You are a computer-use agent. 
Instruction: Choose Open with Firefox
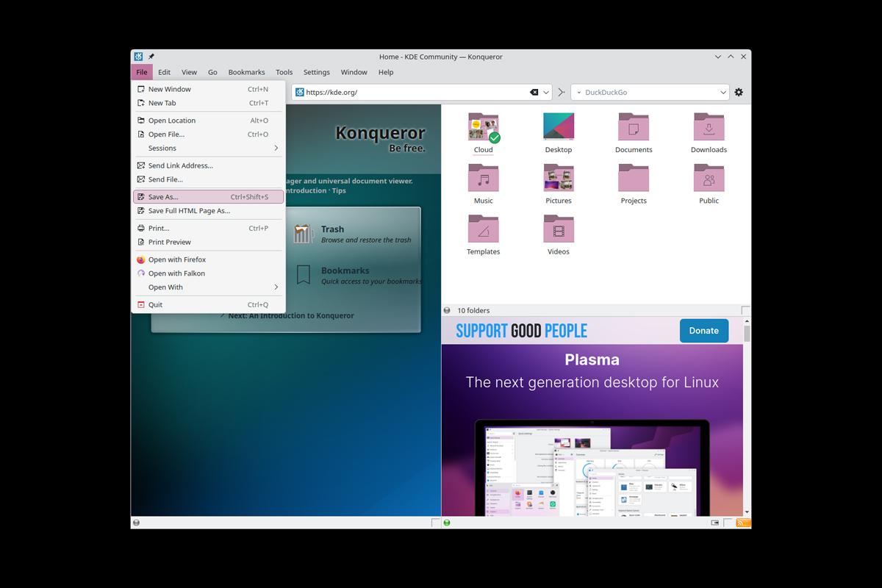click(x=208, y=259)
